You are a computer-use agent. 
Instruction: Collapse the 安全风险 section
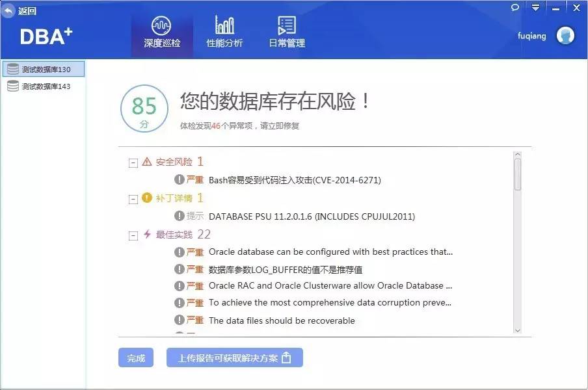(x=133, y=162)
